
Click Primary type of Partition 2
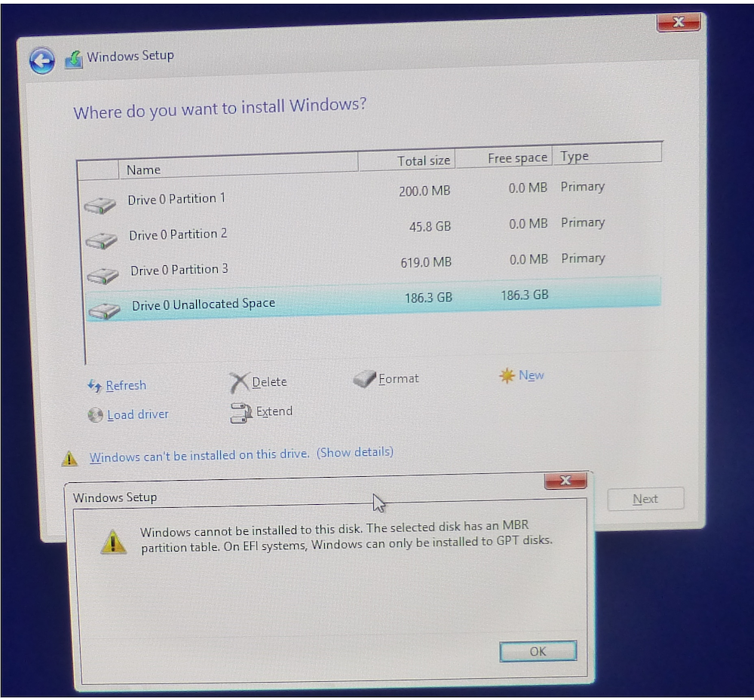pyautogui.click(x=583, y=223)
